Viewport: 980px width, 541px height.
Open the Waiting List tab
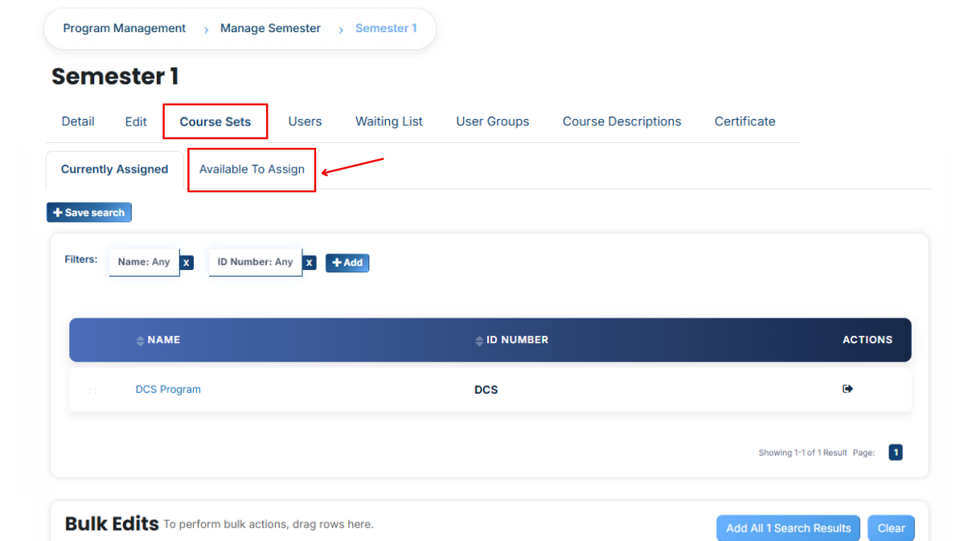pyautogui.click(x=389, y=121)
